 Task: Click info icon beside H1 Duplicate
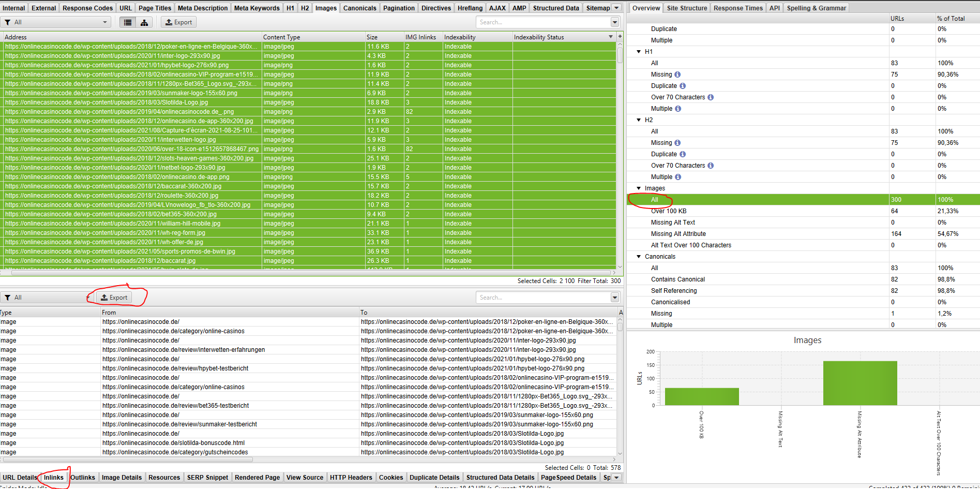[x=683, y=86]
